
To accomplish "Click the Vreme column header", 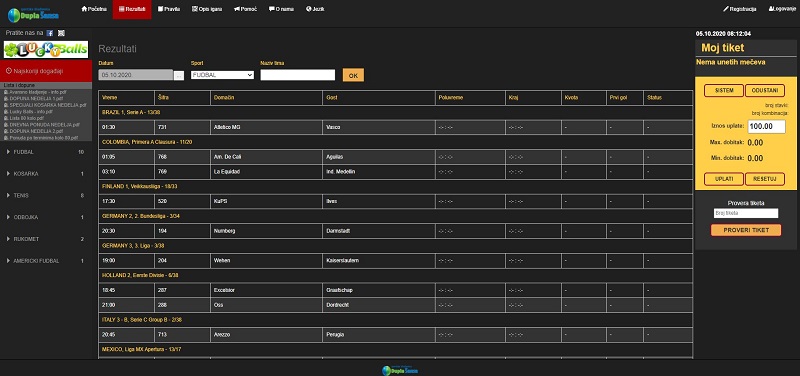I will coord(126,97).
